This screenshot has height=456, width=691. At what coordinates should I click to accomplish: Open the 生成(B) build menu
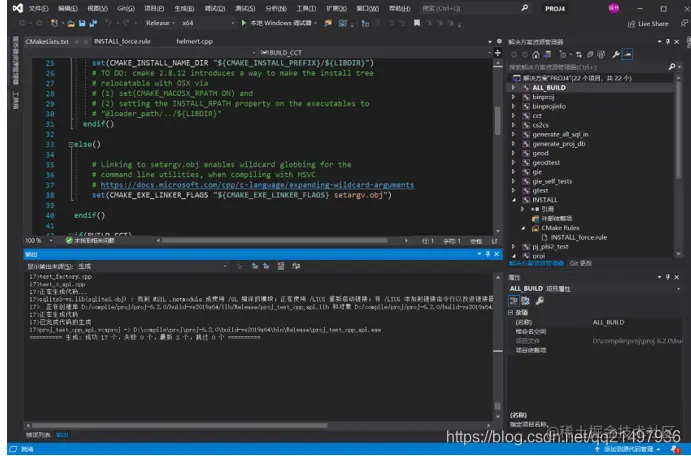tap(184, 8)
